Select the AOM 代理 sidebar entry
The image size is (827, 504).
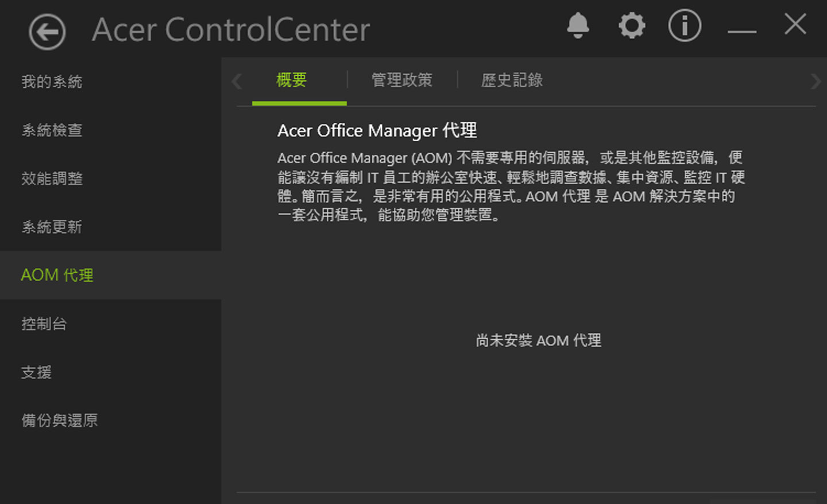point(57,275)
